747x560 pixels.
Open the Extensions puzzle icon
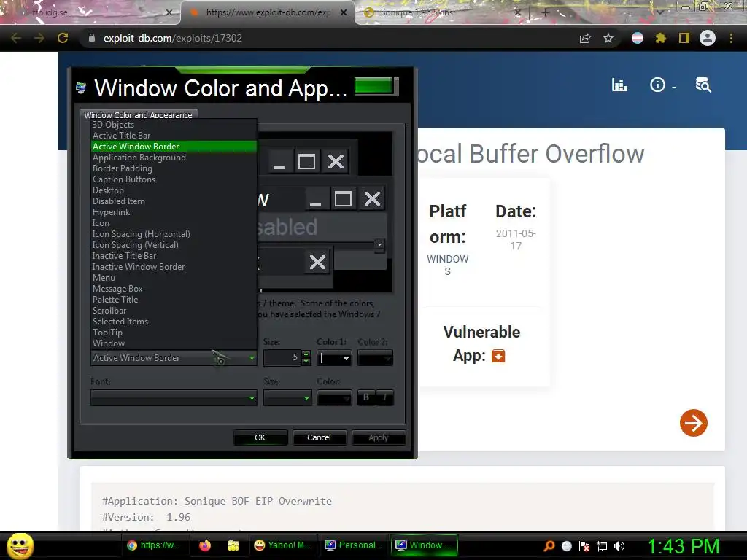tap(660, 38)
